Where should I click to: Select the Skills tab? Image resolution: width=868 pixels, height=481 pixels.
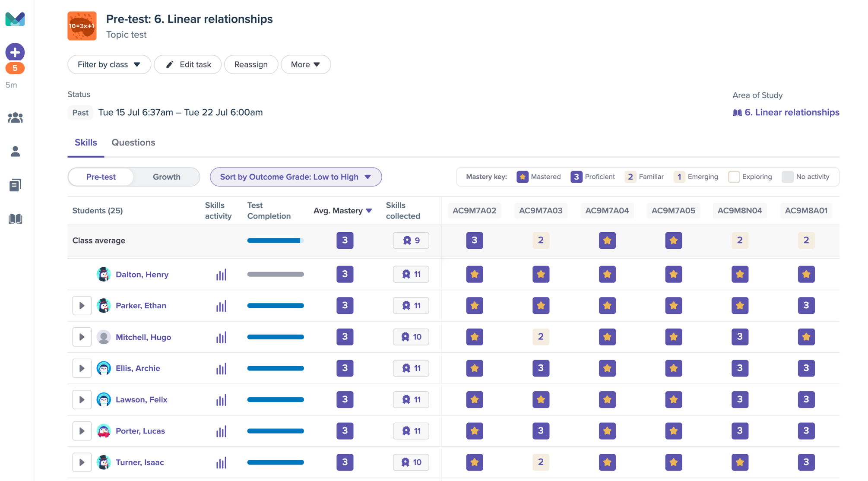pos(86,142)
